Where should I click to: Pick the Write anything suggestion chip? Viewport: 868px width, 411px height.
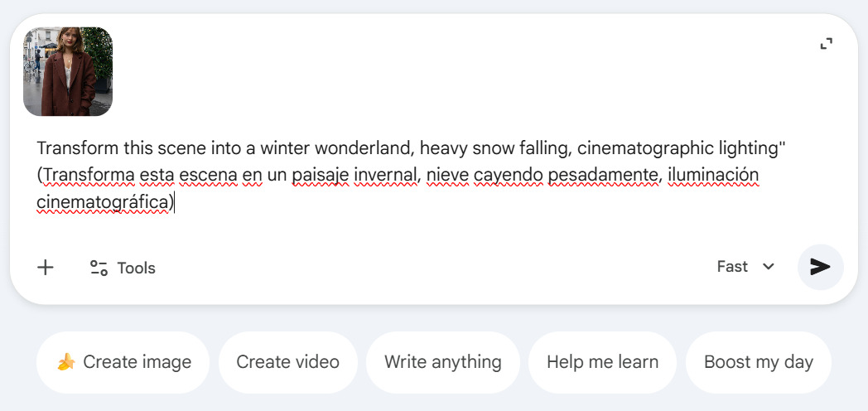tap(442, 362)
